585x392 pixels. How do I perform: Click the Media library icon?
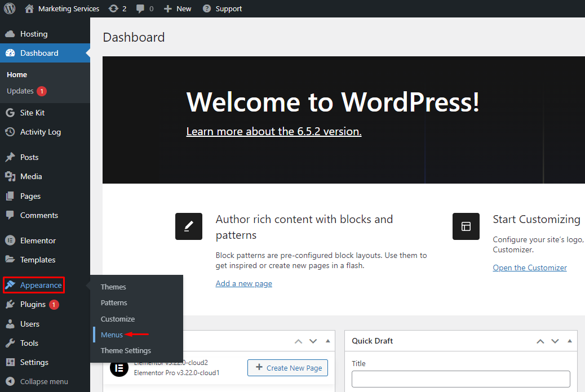(10, 176)
